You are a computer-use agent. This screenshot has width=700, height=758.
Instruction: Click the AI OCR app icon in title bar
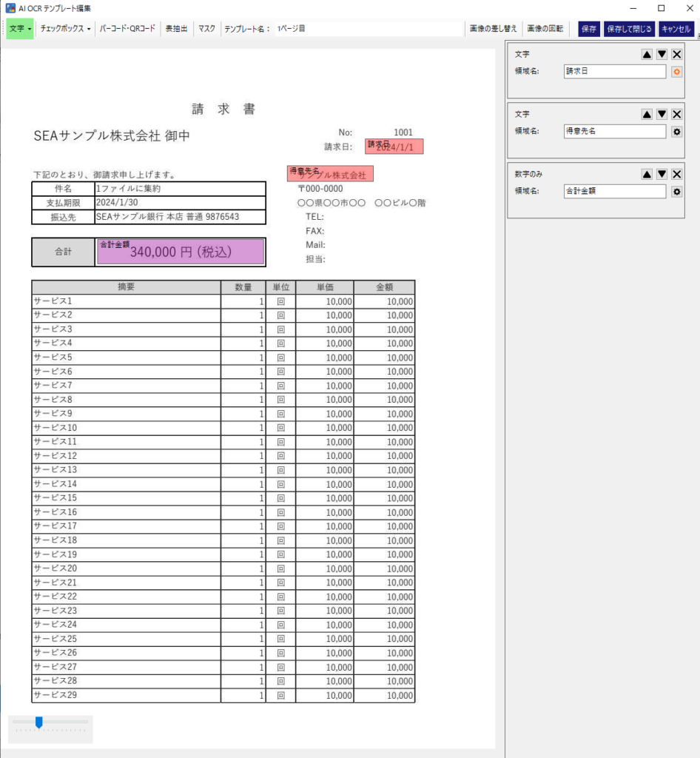[10, 8]
